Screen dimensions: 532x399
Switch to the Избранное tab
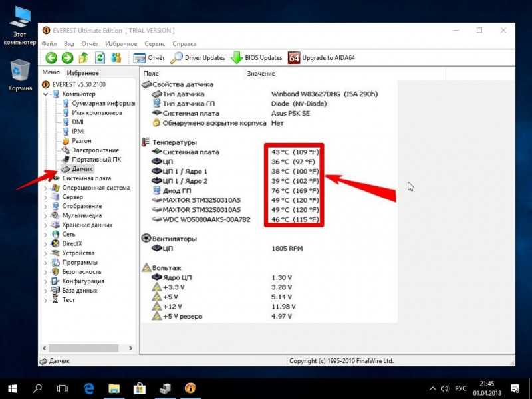click(x=82, y=73)
